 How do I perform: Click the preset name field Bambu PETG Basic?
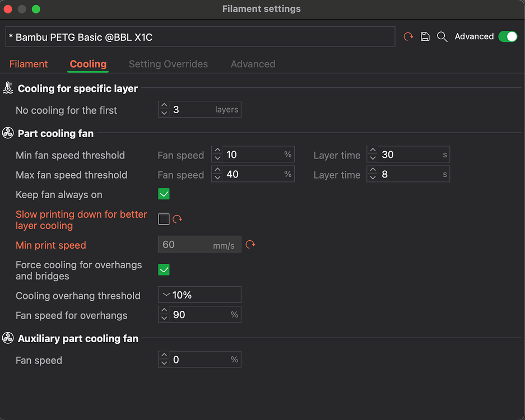[x=200, y=37]
